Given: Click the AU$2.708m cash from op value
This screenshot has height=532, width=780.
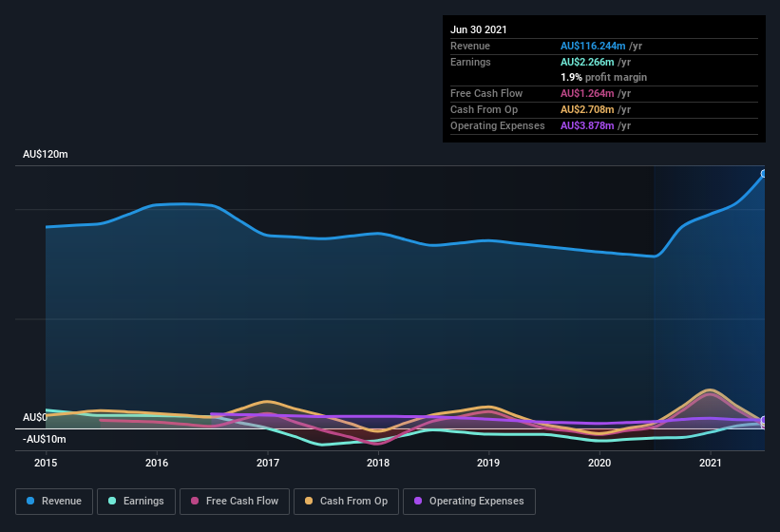Looking at the screenshot, I should [587, 109].
